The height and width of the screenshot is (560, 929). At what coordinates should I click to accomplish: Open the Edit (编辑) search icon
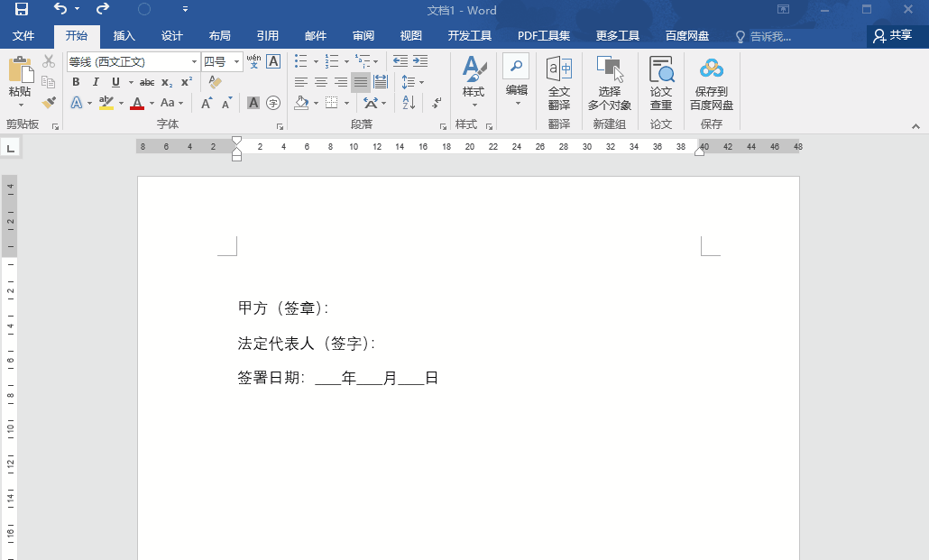tap(516, 66)
